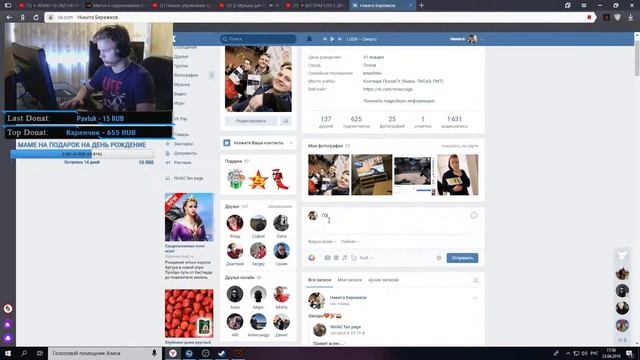Click the blue Send post button
This screenshot has height=360, width=640.
click(462, 258)
